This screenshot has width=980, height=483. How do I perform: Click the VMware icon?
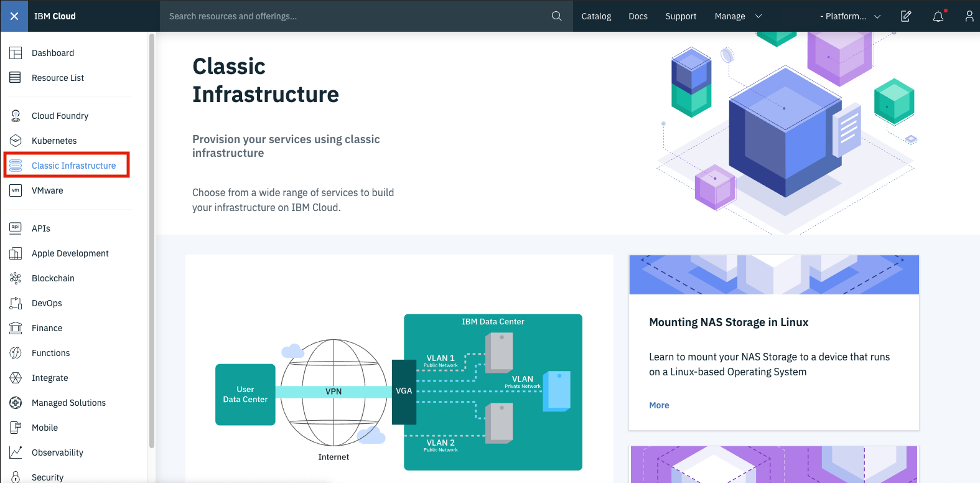click(x=16, y=190)
